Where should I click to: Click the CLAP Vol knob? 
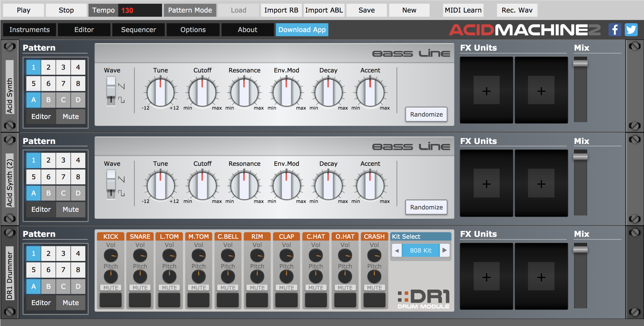click(x=286, y=255)
